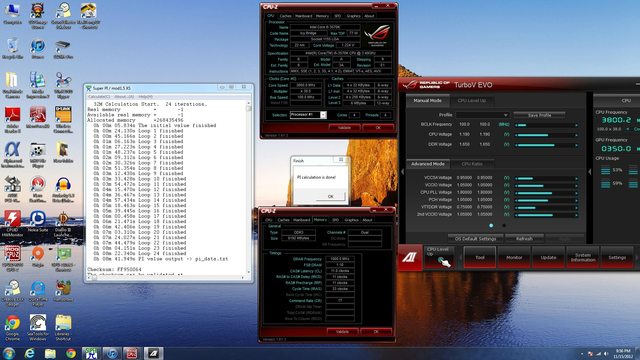The image size is (640, 360).
Task: Launch the Nokia Suite desktop shortcut
Action: point(38,222)
